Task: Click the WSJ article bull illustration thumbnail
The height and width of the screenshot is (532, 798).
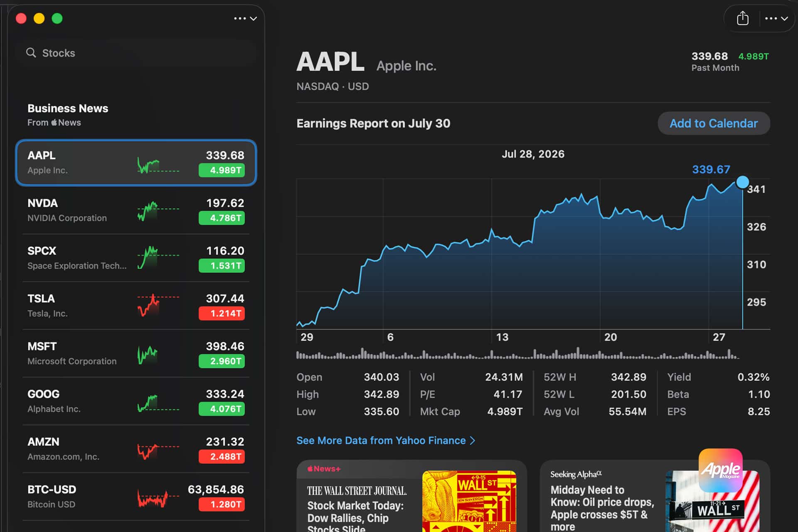Action: coord(469,501)
